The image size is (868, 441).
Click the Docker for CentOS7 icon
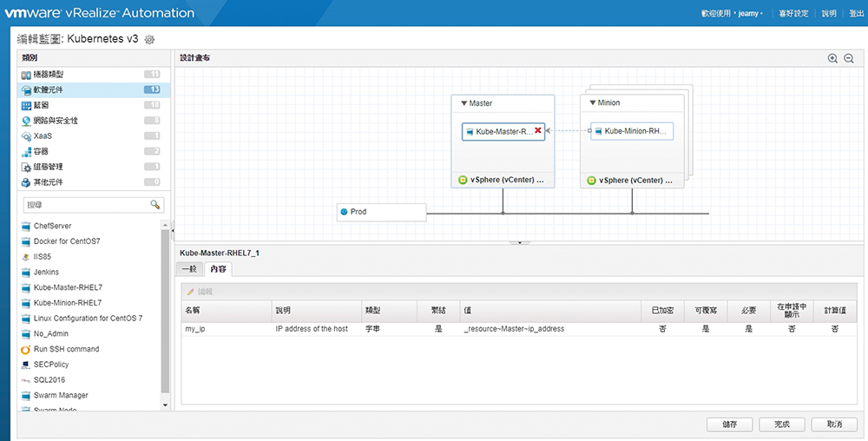click(25, 242)
